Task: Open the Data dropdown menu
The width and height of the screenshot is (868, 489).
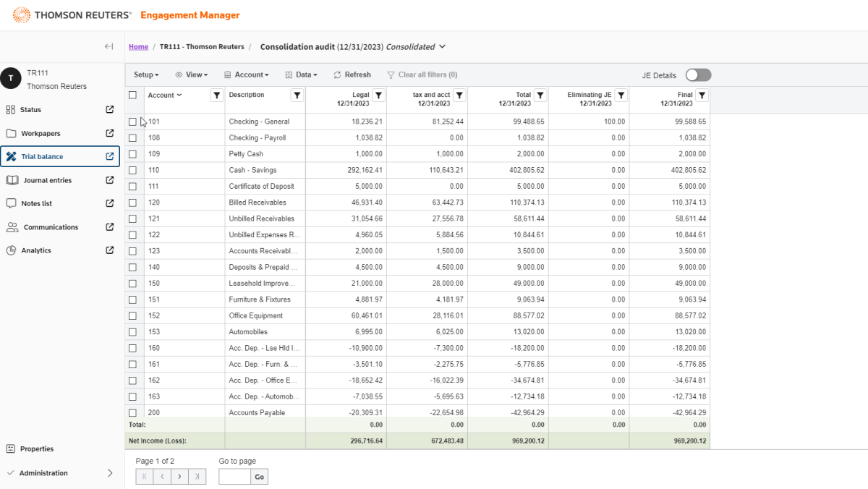Action: (x=302, y=75)
